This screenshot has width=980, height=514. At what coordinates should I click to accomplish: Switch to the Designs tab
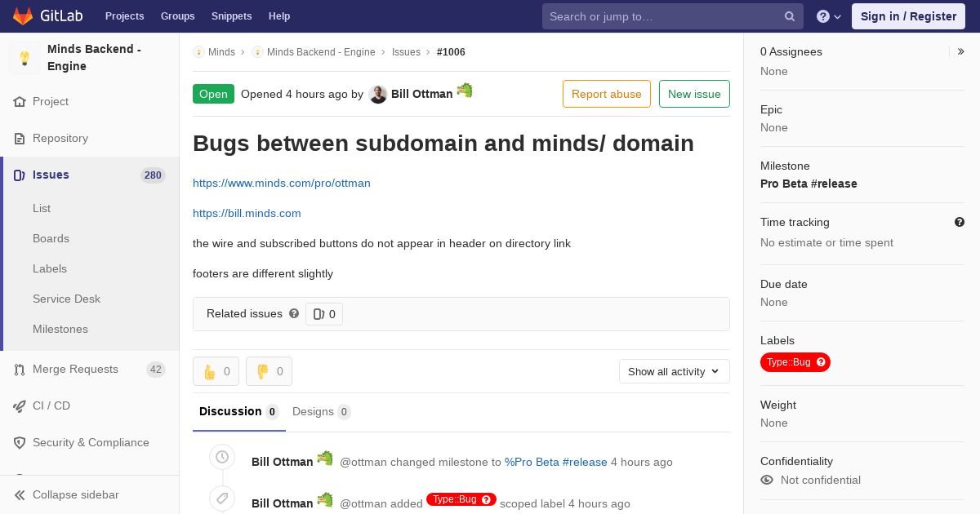(x=322, y=412)
